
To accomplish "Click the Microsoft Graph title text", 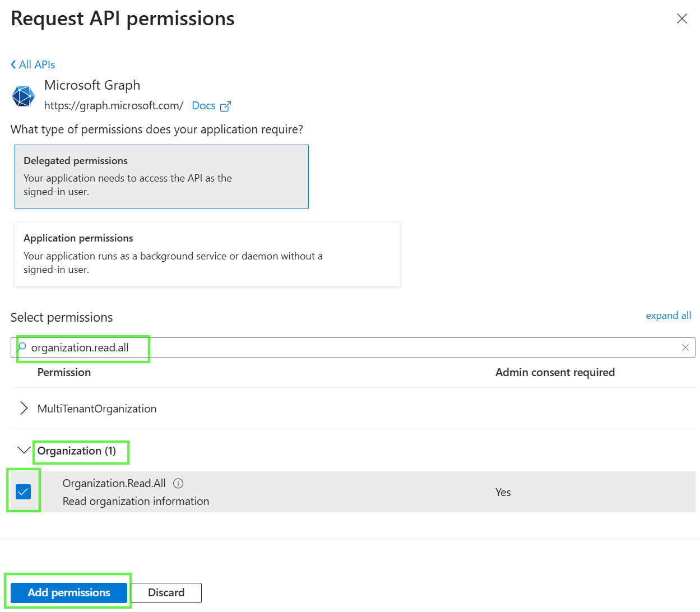I will (92, 85).
